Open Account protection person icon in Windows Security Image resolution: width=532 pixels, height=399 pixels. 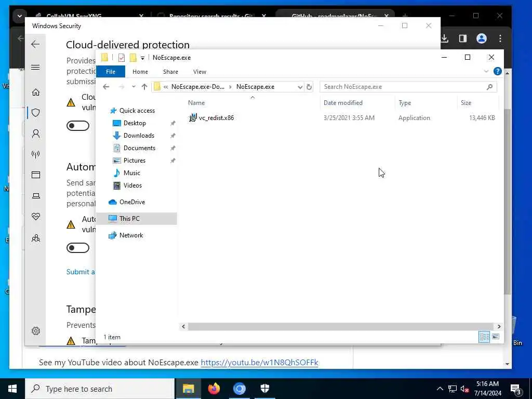click(x=36, y=134)
